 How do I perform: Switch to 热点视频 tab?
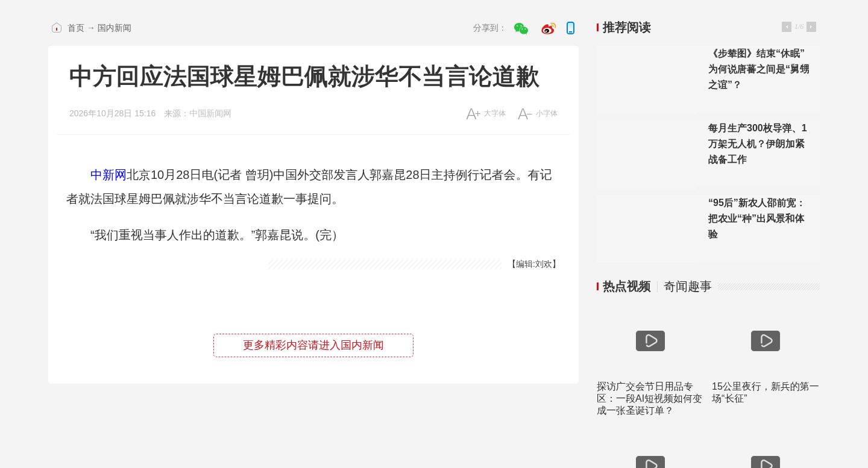[627, 287]
